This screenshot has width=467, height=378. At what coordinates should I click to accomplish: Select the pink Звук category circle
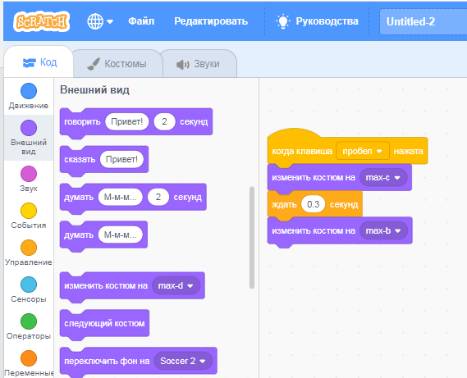point(29,174)
